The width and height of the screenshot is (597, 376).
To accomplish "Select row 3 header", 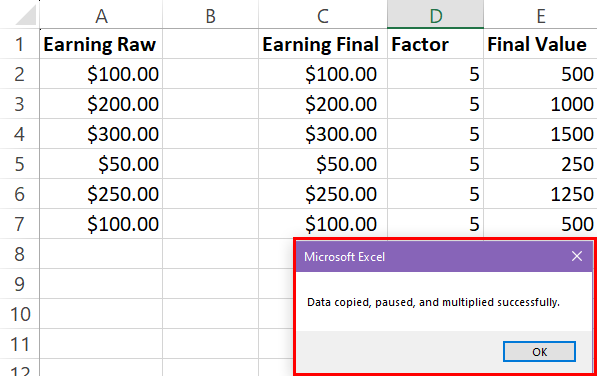I will pyautogui.click(x=20, y=104).
